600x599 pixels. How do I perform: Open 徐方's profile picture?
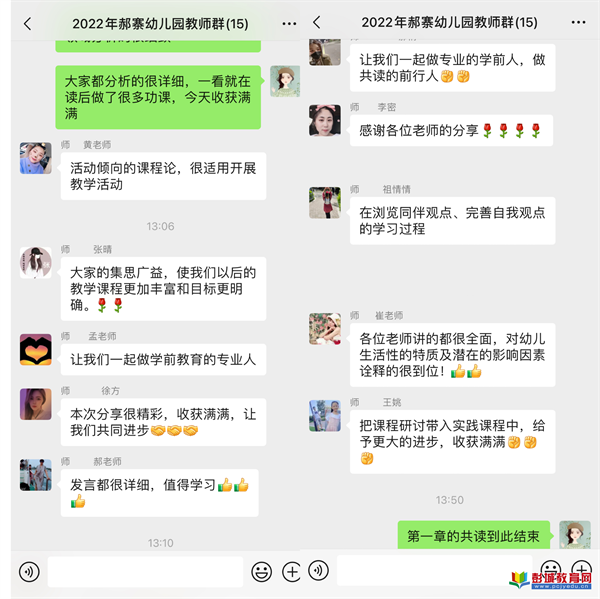tap(36, 404)
